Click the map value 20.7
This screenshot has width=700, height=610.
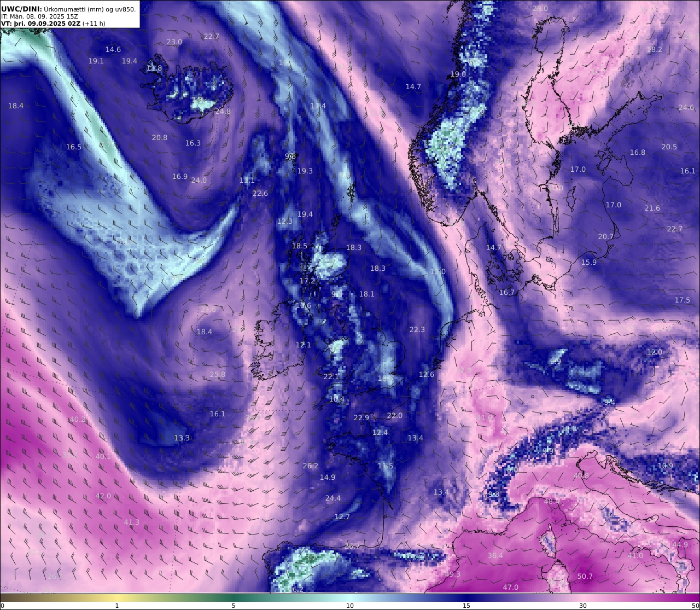pyautogui.click(x=606, y=237)
